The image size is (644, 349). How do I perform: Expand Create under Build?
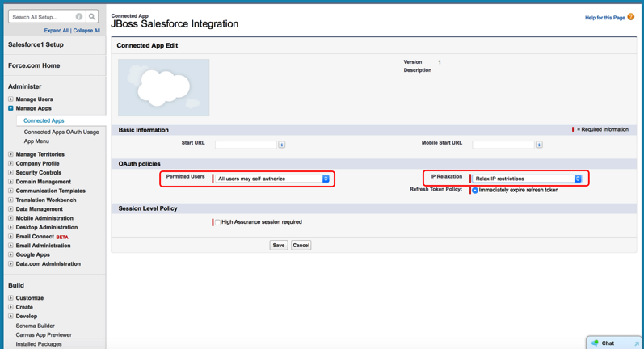11,307
